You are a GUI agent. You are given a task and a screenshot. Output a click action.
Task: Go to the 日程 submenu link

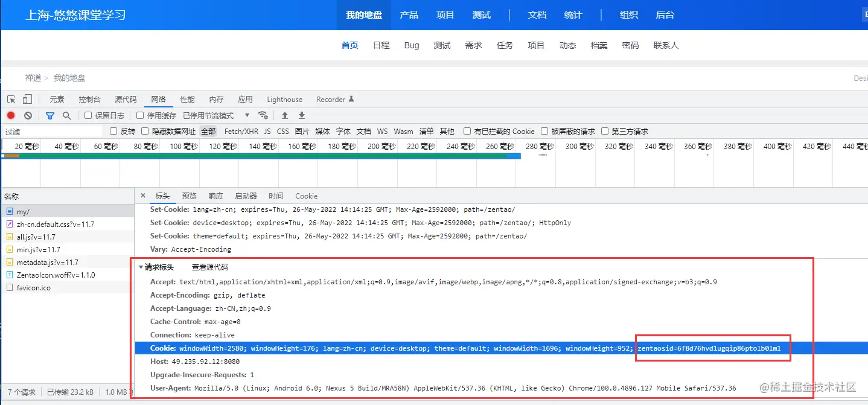tap(381, 45)
